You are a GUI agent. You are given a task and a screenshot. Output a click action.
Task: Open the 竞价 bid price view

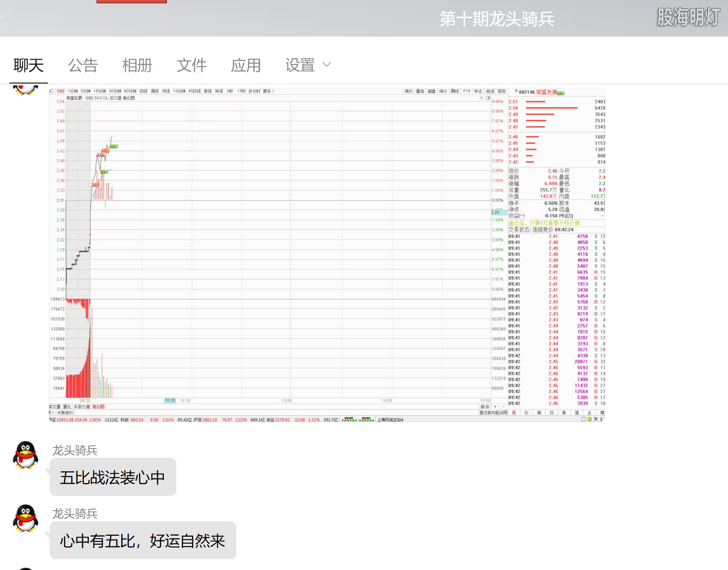coord(408,91)
